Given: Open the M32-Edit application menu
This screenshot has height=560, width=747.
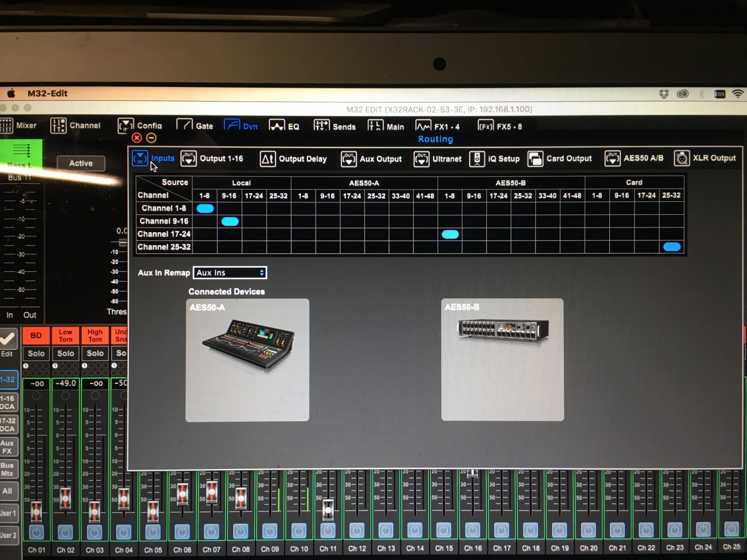Looking at the screenshot, I should (x=47, y=93).
